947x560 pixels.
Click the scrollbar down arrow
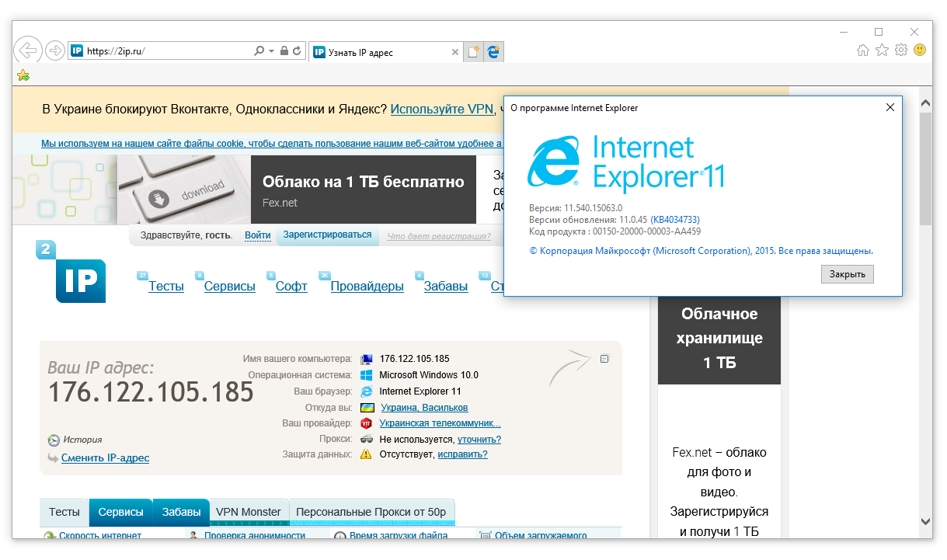click(925, 521)
